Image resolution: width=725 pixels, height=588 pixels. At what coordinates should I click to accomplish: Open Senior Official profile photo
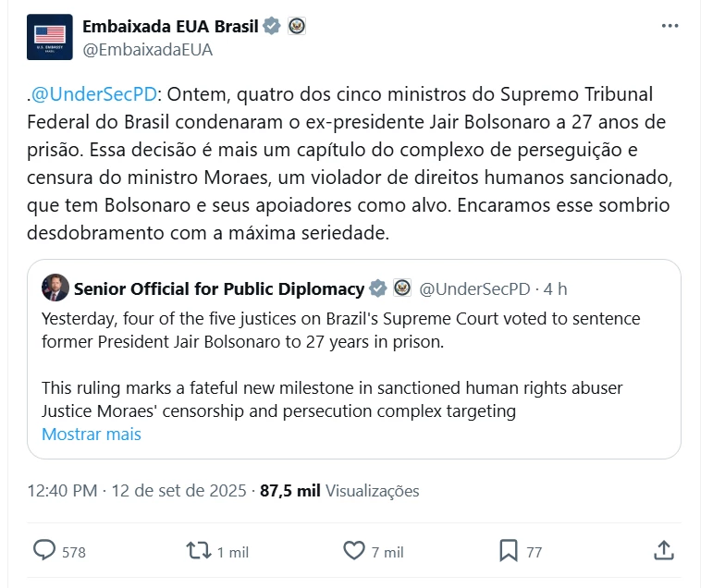(55, 288)
